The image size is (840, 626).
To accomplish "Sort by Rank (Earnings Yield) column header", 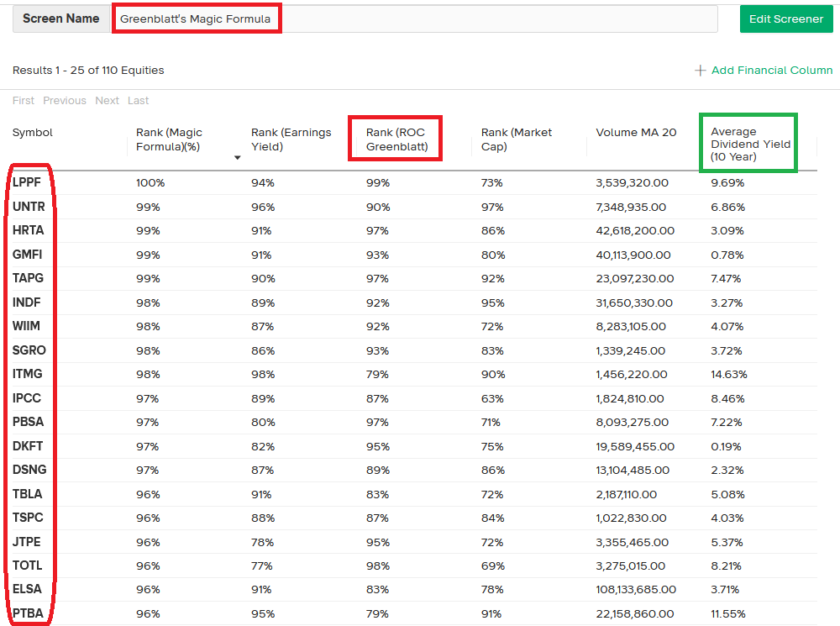I will point(291,139).
